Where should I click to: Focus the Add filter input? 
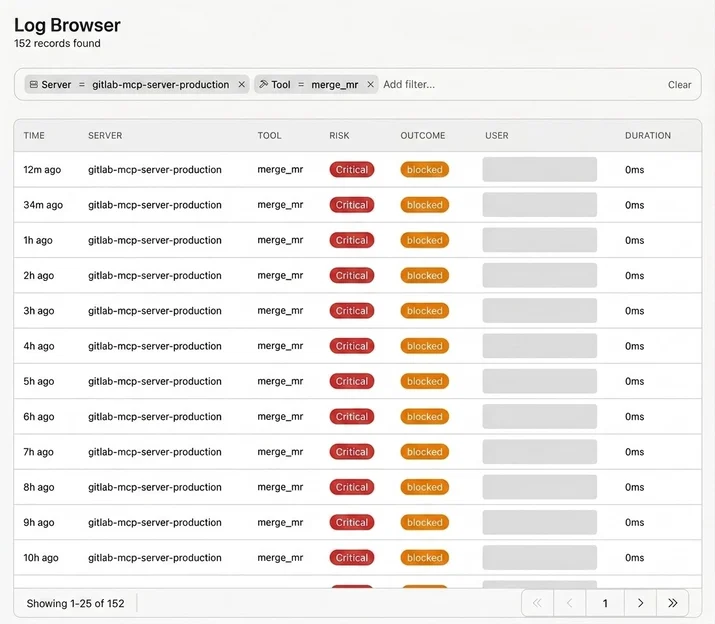(409, 84)
